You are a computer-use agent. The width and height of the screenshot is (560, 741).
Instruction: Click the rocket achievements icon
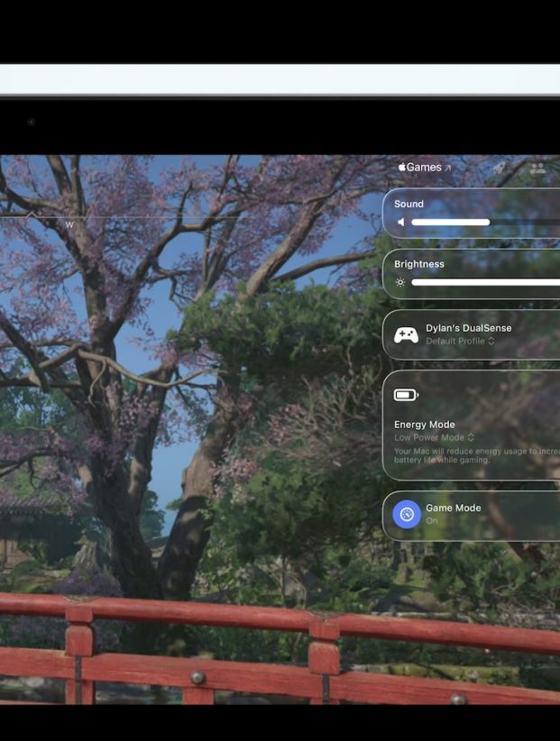[x=499, y=168]
